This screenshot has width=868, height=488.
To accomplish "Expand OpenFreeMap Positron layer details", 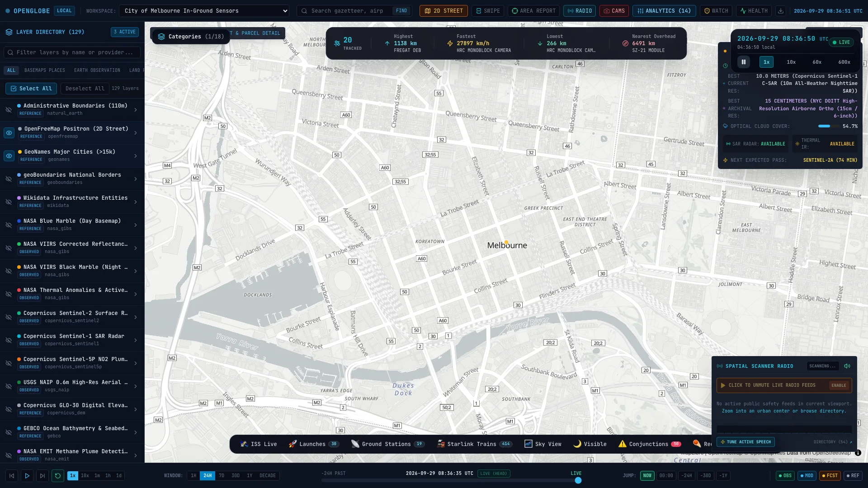I will (x=136, y=133).
